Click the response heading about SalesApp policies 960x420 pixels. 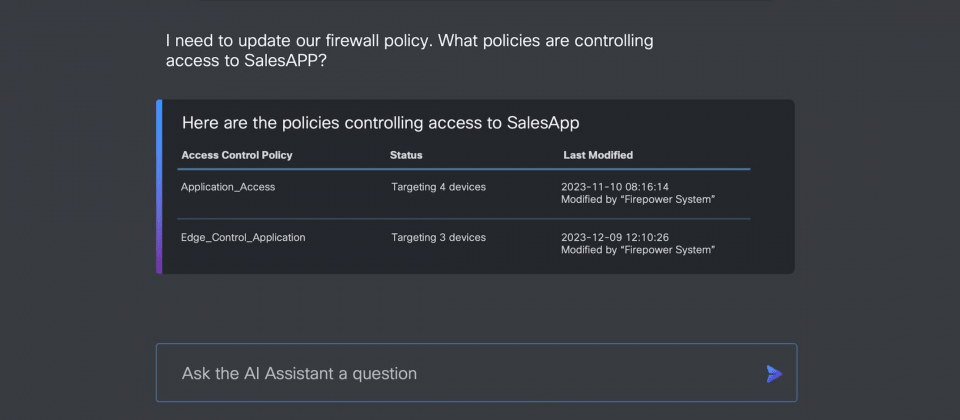click(380, 123)
